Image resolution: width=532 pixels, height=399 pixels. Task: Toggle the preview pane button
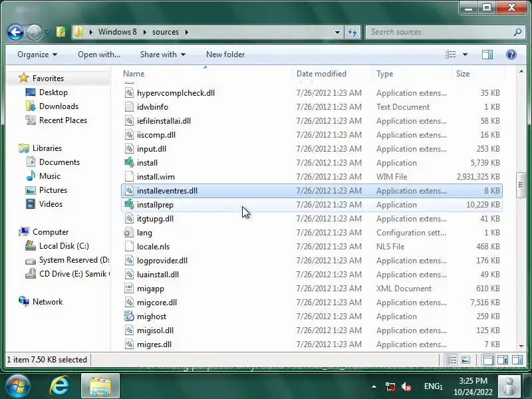pyautogui.click(x=487, y=55)
